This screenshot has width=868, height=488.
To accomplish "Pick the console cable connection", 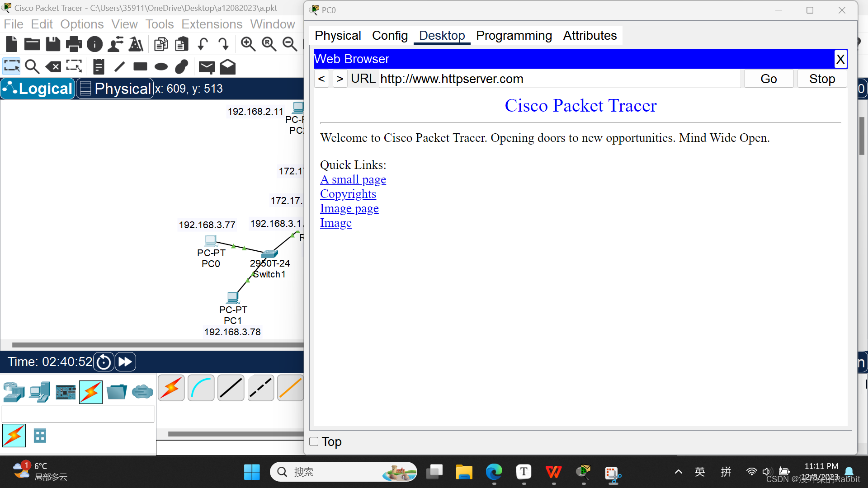I will click(x=201, y=388).
